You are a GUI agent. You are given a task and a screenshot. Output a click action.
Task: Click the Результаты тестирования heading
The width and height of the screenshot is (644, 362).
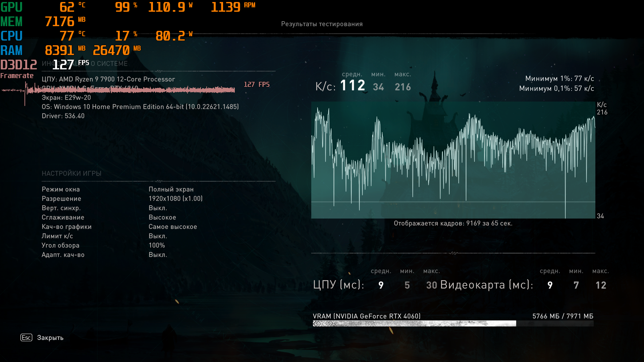click(x=322, y=24)
